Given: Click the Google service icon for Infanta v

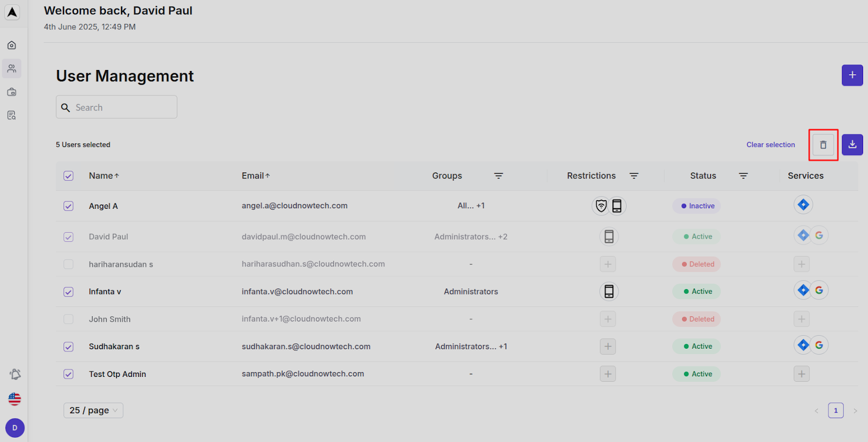Looking at the screenshot, I should pos(819,290).
